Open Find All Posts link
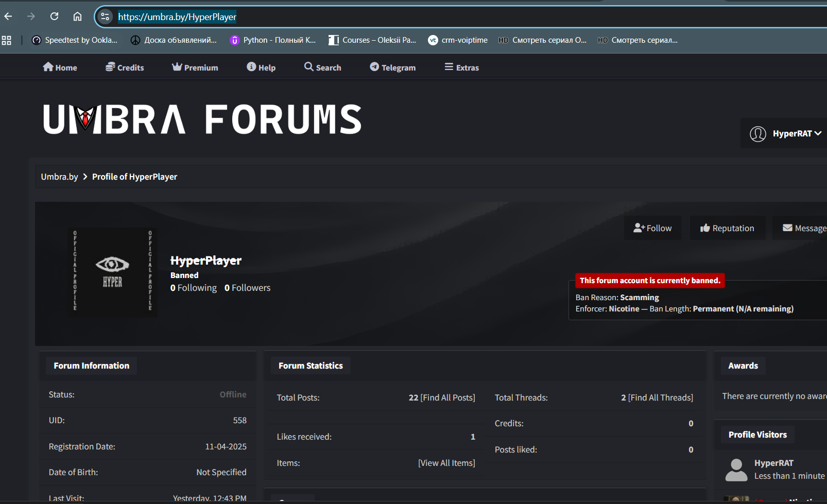This screenshot has height=504, width=827. coord(447,397)
